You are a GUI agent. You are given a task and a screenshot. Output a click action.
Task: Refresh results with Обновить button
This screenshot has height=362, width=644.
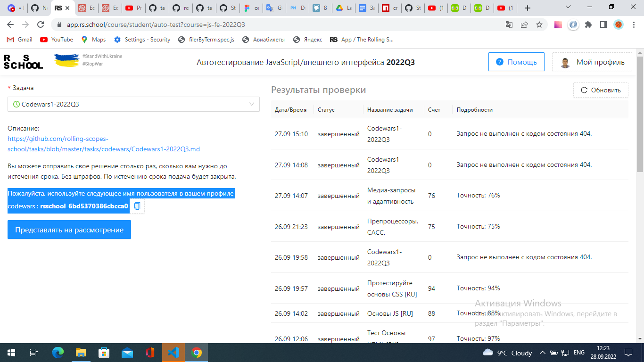click(601, 90)
